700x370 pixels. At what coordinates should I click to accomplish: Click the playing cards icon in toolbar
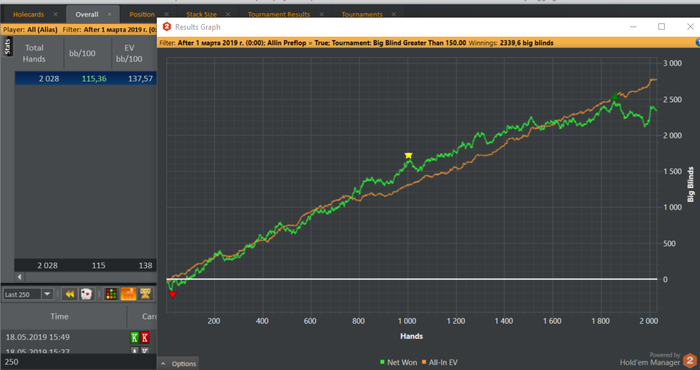point(87,294)
